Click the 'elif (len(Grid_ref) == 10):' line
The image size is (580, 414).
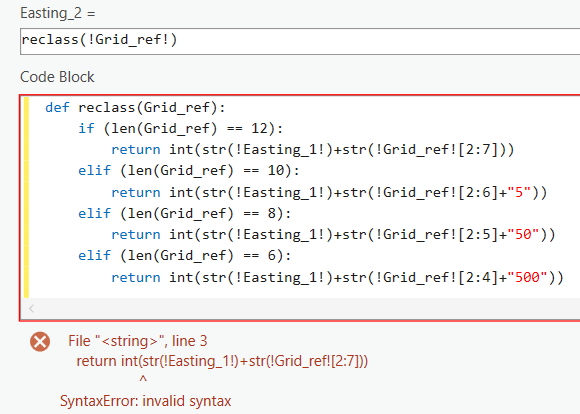coord(189,171)
